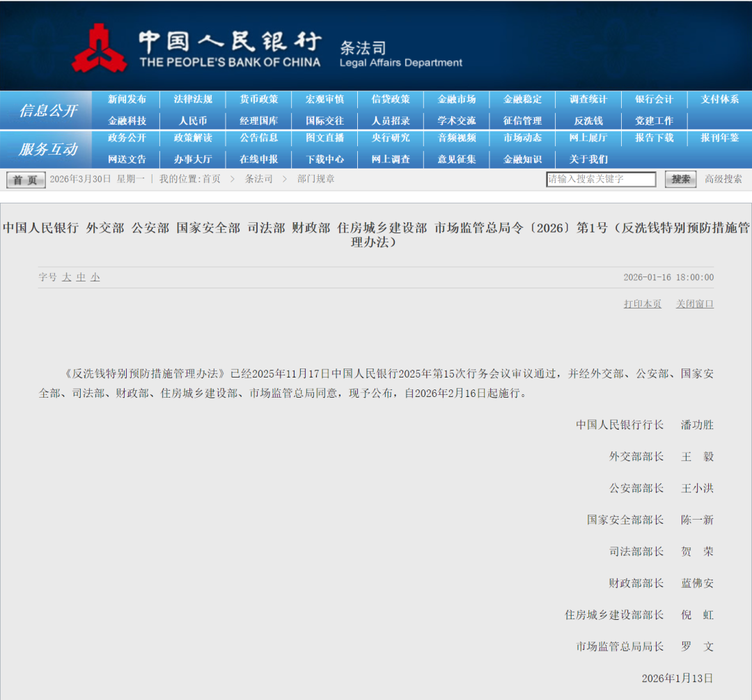The width and height of the screenshot is (752, 700).
Task: Open the 网送文告 menu item
Action: coord(127,160)
